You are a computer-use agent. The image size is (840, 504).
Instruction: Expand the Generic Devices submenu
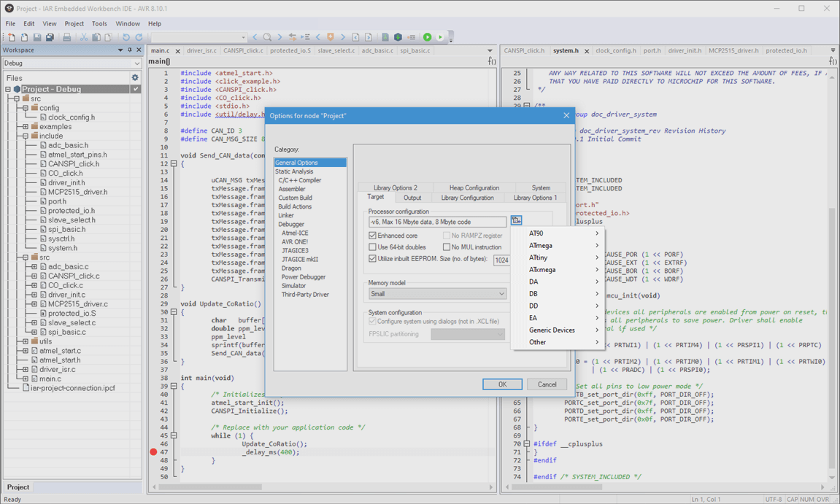[558, 330]
